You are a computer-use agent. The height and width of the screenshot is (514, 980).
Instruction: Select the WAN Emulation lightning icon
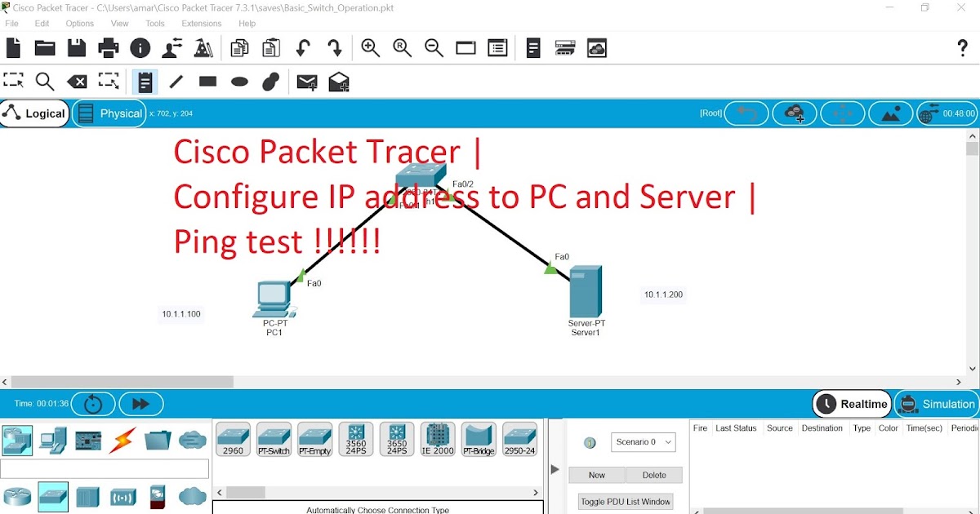[x=122, y=441]
